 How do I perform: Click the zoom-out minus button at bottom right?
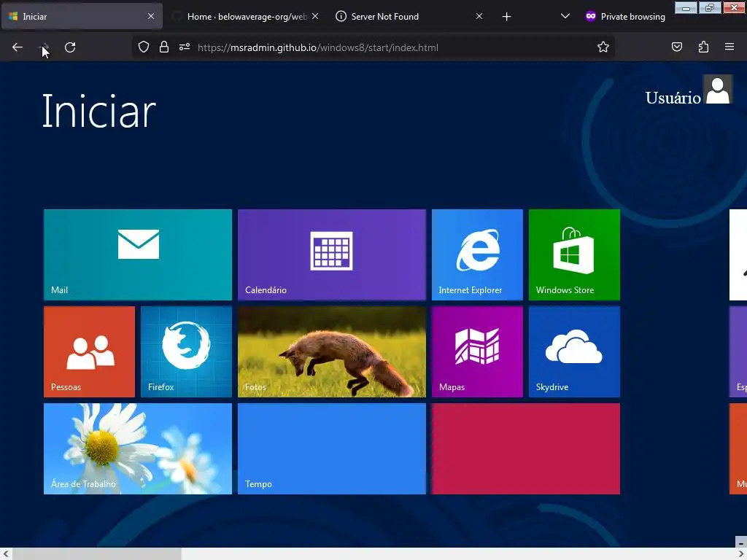(741, 542)
